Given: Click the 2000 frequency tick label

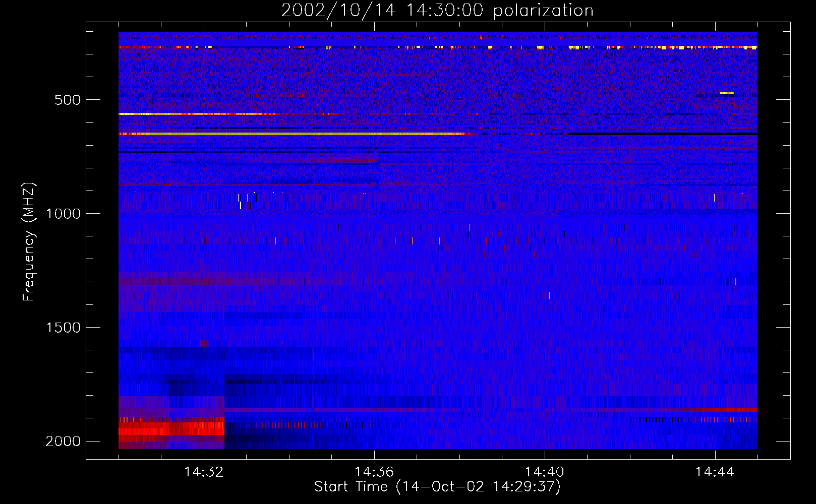Looking at the screenshot, I should coord(63,442).
